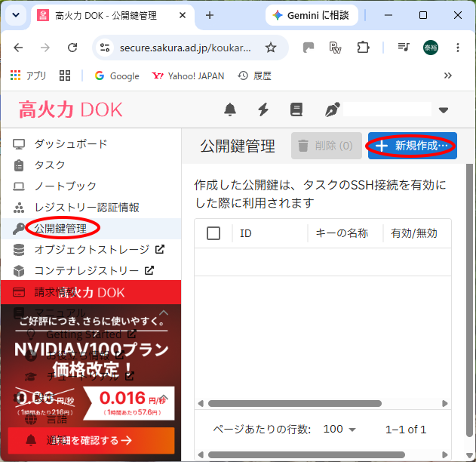Image resolution: width=476 pixels, height=462 pixels.
Task: Bookmark this page with the star icon
Action: (271, 48)
